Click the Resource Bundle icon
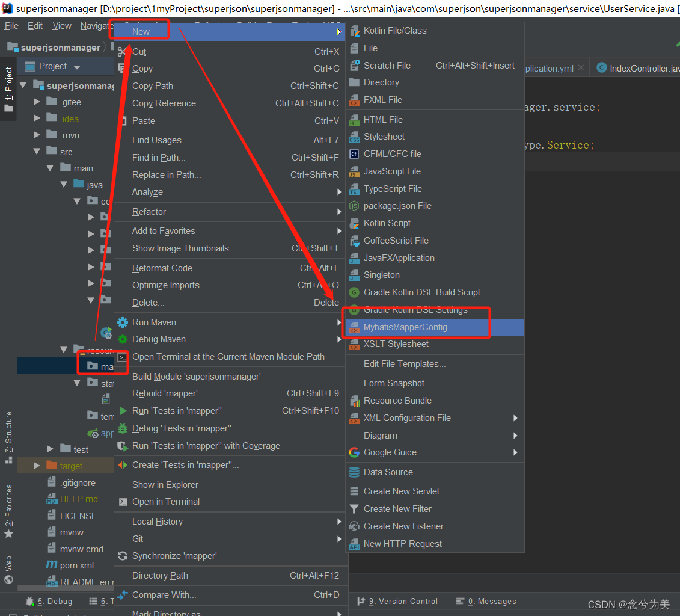This screenshot has width=680, height=616. tap(354, 401)
